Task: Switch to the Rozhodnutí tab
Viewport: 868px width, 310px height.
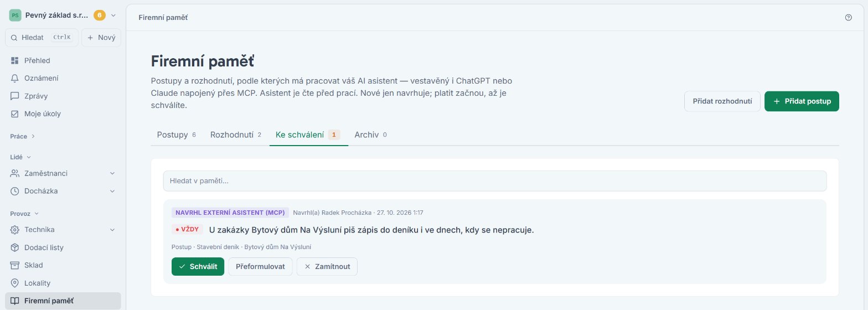Action: 236,135
